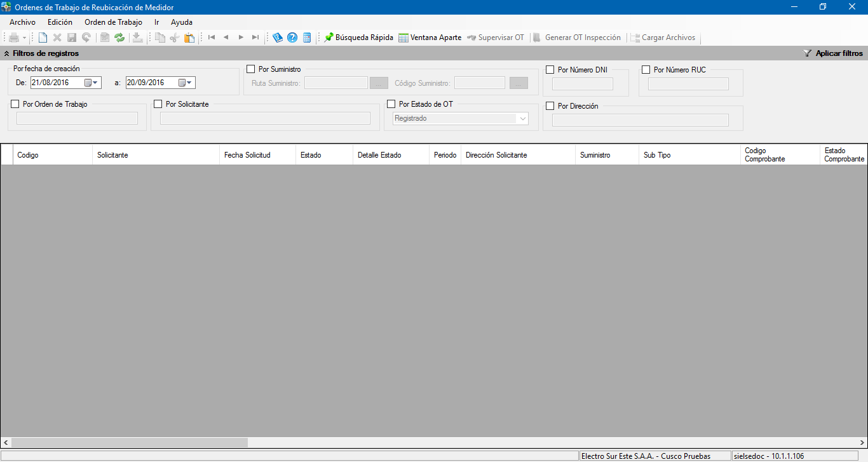Click the horizontal scrollbar thumb of the grid
This screenshot has height=462, width=868.
(130, 442)
